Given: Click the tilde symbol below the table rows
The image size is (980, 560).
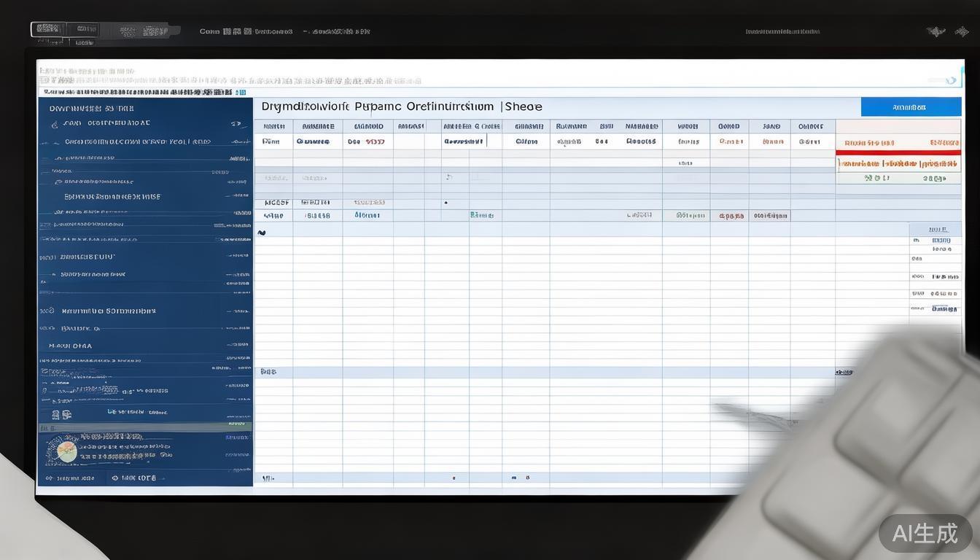Looking at the screenshot, I should 262,233.
